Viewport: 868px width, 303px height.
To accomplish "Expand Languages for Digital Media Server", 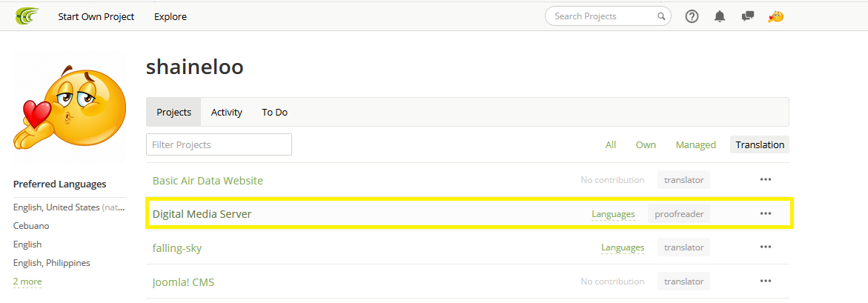I will (x=613, y=214).
